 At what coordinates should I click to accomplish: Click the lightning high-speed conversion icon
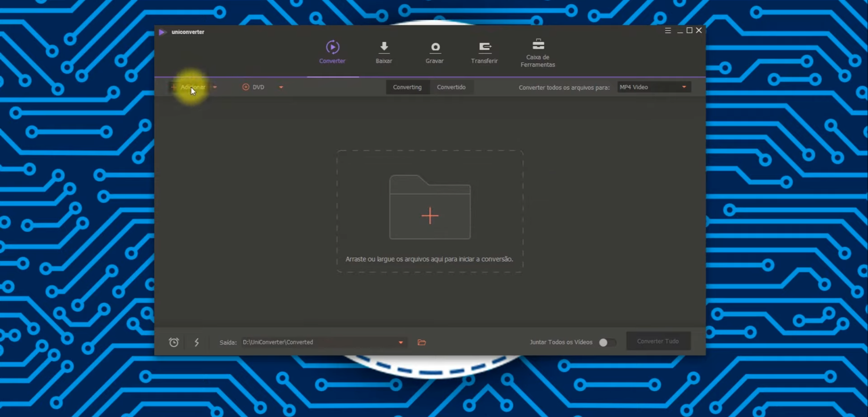[x=197, y=342]
